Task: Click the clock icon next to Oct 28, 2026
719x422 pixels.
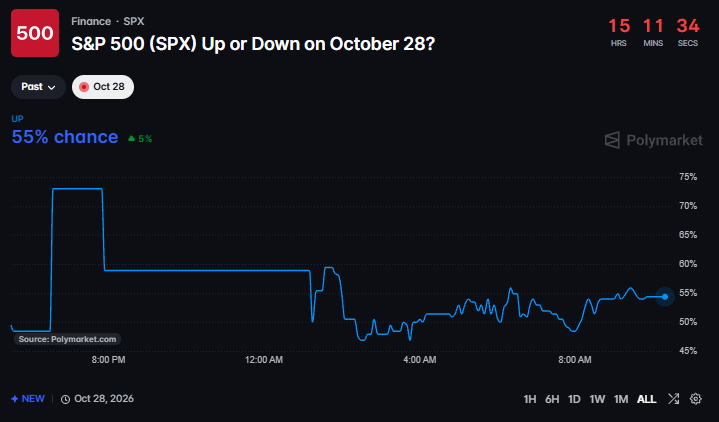Action: (x=66, y=399)
